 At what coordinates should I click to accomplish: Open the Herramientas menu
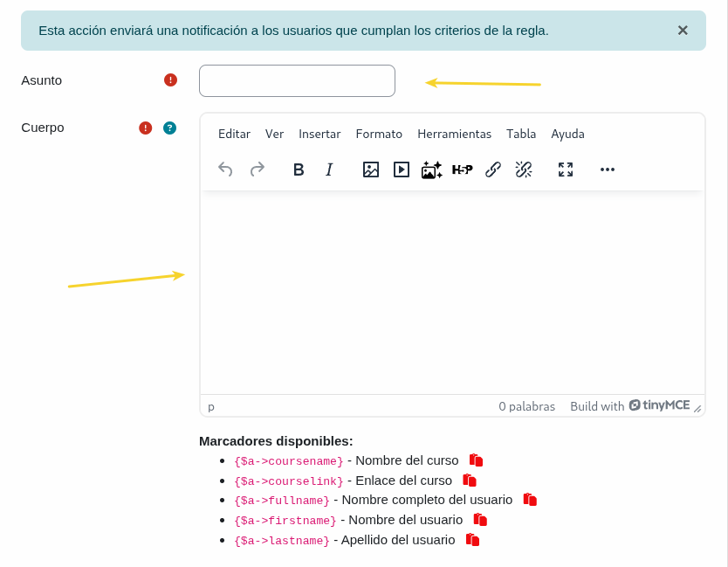454,134
